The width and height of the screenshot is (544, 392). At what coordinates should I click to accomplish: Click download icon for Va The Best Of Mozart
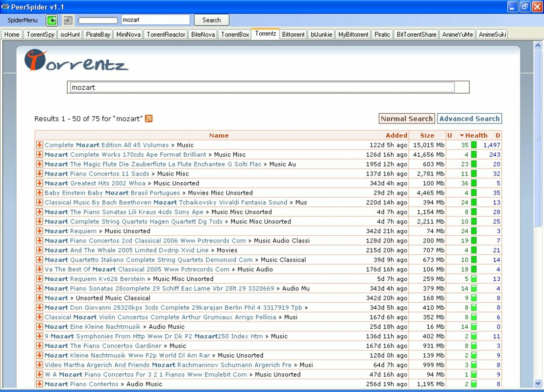[40, 269]
